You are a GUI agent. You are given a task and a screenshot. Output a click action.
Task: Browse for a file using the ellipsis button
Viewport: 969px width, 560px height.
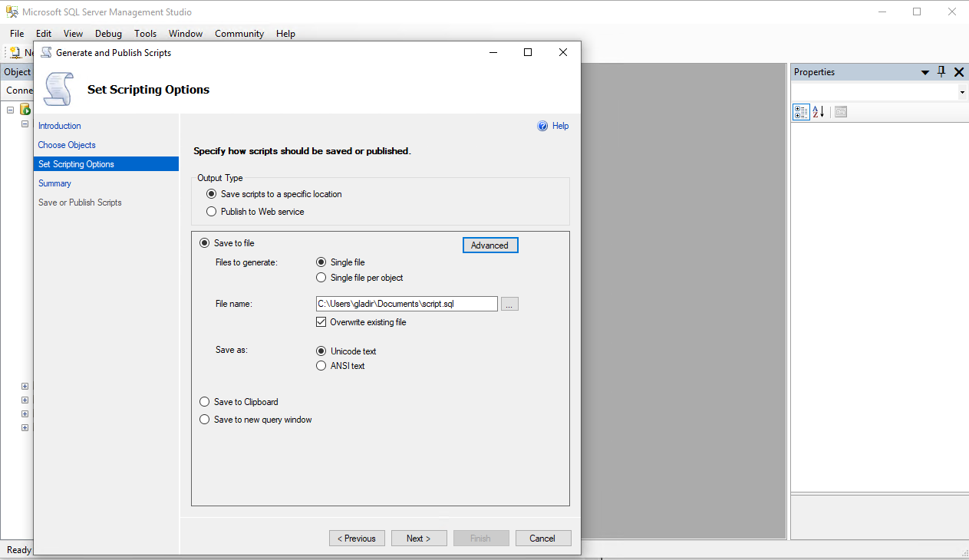[509, 304]
